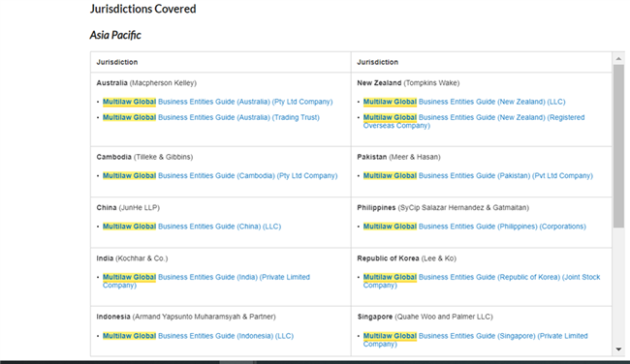Image resolution: width=630 pixels, height=364 pixels.
Task: Open Australia Trading Trust guide link
Action: tap(211, 117)
